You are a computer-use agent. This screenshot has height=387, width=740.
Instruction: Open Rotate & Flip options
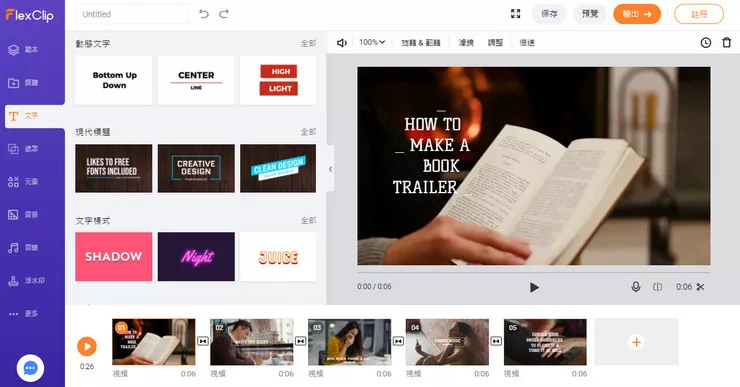420,43
